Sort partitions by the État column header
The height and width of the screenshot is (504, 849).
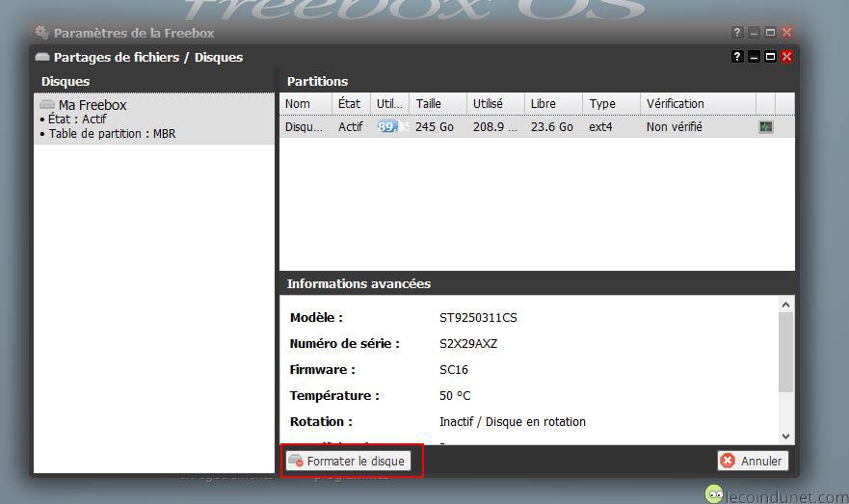click(351, 103)
